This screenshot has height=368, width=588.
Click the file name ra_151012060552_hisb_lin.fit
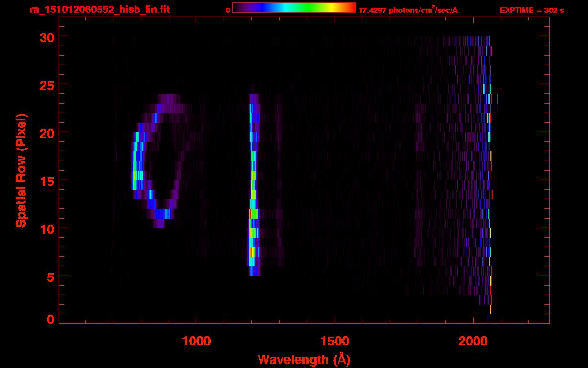pyautogui.click(x=99, y=10)
